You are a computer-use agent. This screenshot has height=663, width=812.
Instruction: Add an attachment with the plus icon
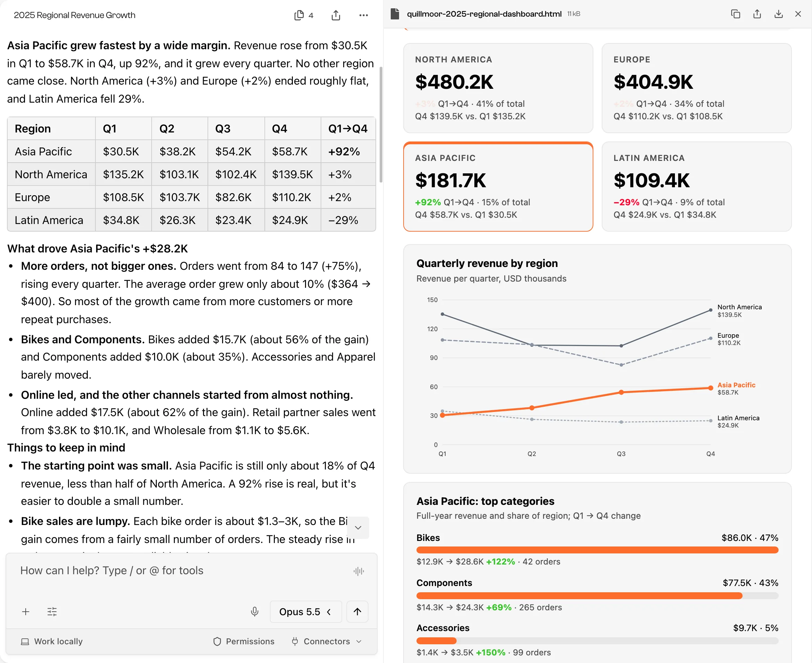[x=26, y=612]
